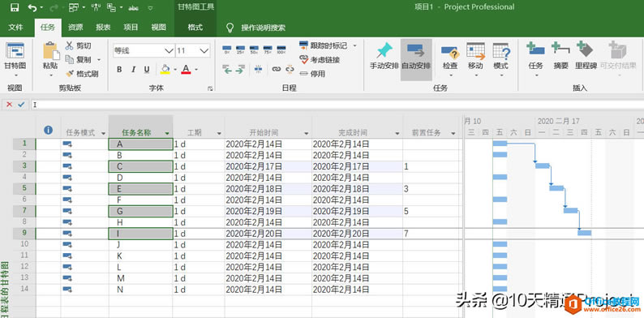Switch to the Report tab
Image resolution: width=644 pixels, height=318 pixels.
coord(103,28)
